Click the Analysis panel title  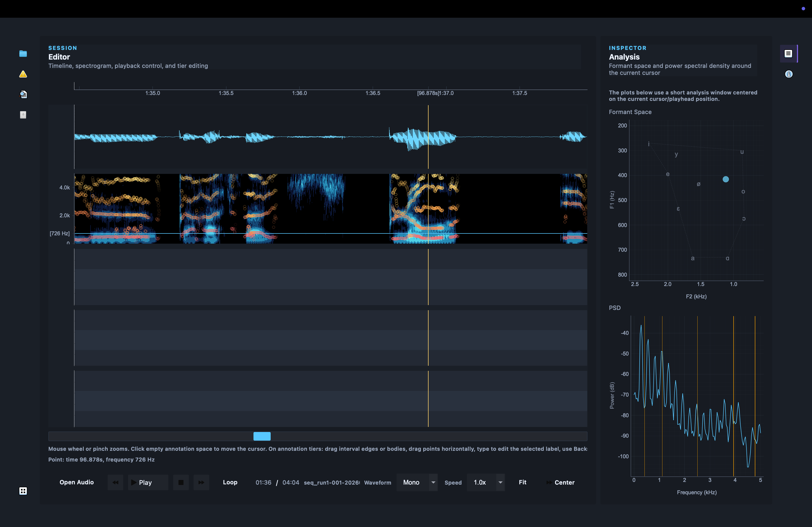624,57
